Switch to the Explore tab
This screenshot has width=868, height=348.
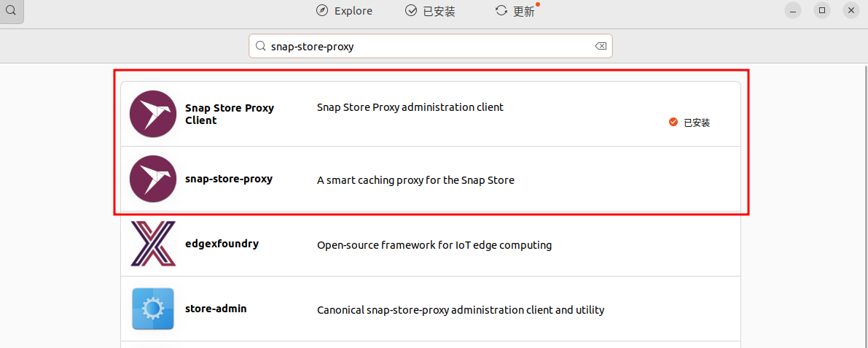point(344,11)
